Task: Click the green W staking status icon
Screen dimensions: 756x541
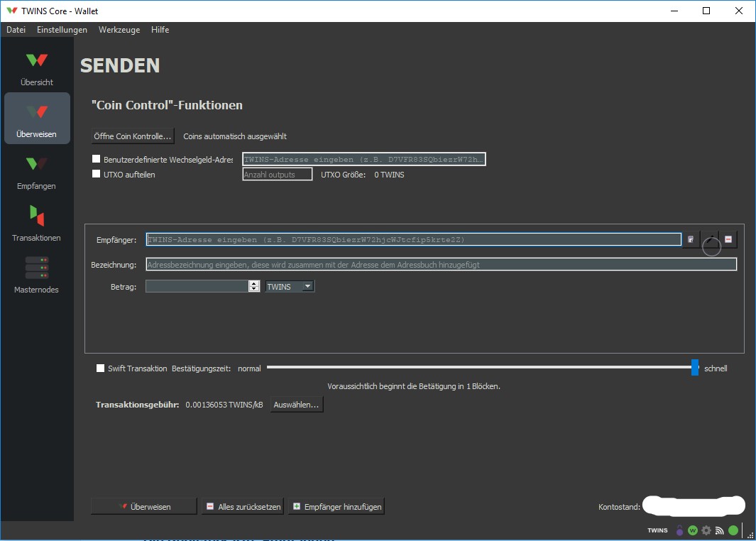Action: click(693, 530)
